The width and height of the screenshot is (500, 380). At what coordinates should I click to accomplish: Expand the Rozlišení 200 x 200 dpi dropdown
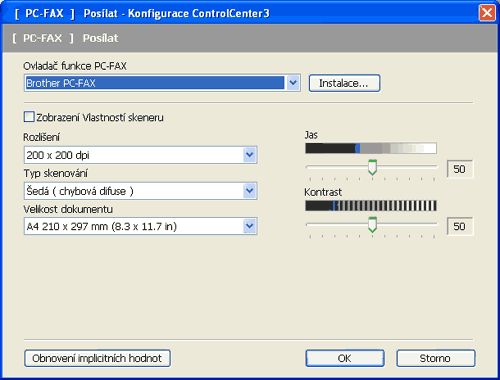[250, 155]
